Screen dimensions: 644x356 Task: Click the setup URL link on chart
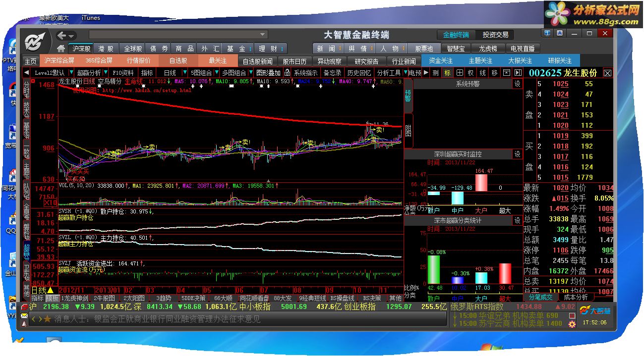coord(147,91)
